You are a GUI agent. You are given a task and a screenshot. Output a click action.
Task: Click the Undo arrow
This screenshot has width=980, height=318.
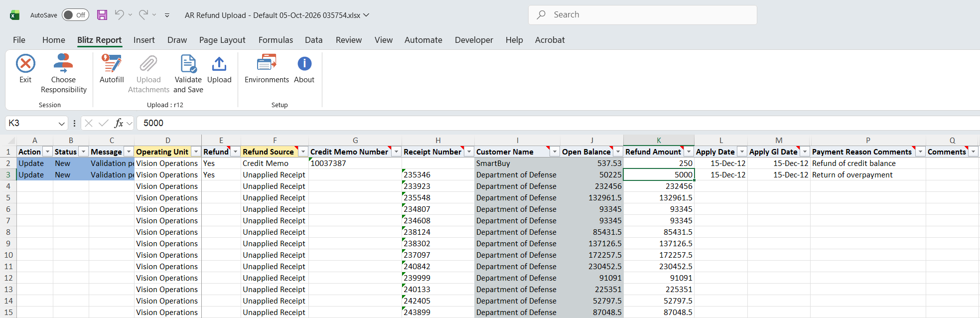pos(119,15)
